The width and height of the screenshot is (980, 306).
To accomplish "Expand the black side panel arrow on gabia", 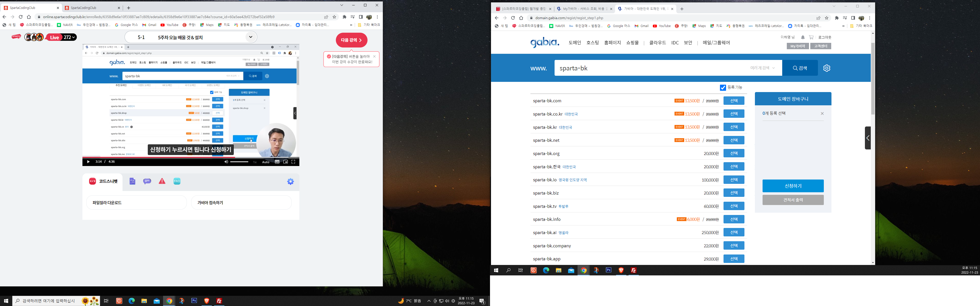I will tap(868, 138).
